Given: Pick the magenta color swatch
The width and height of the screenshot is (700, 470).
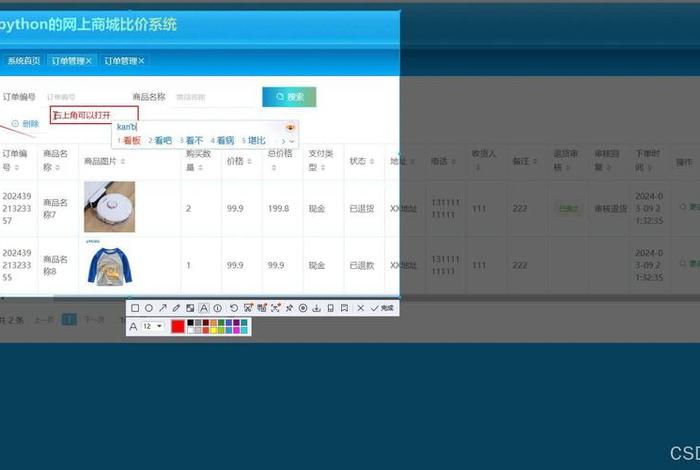Looking at the screenshot, I should [x=236, y=330].
